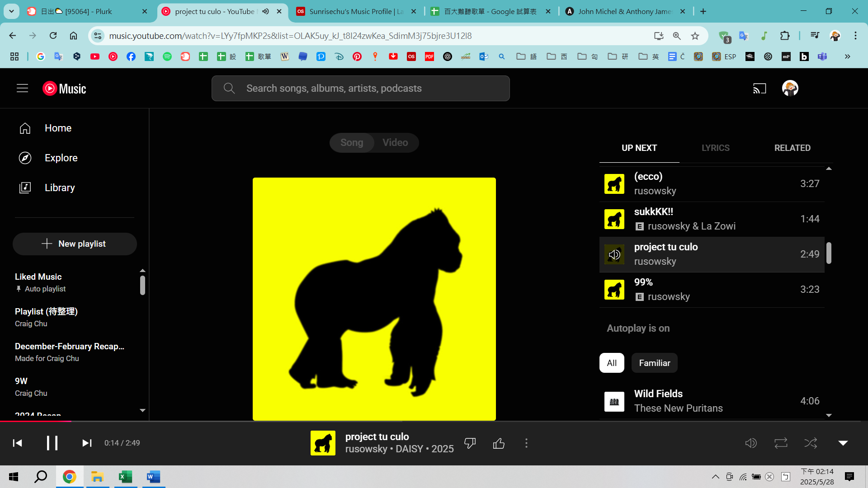This screenshot has width=868, height=488.
Task: Open Excel from the taskbar
Action: [x=125, y=477]
